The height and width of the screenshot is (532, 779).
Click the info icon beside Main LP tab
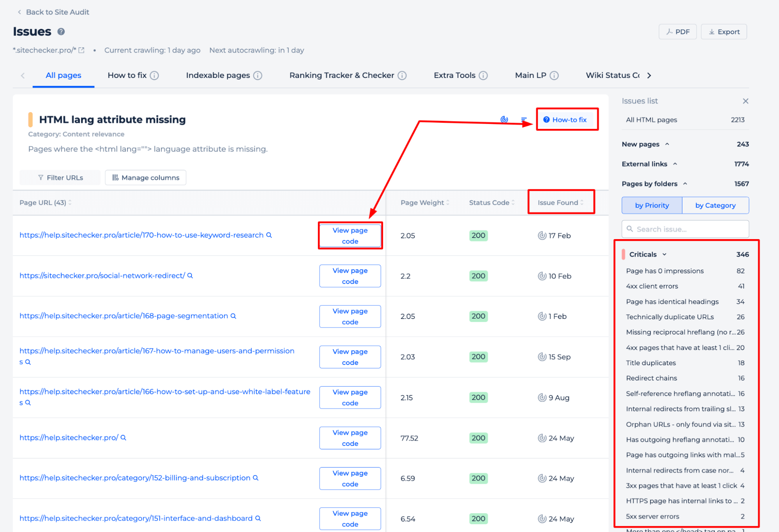554,76
